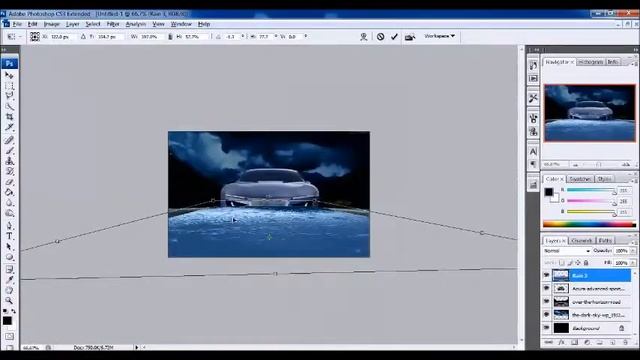Toggle lock all icon in Layers panel
This screenshot has width=640, height=360.
coord(586,263)
